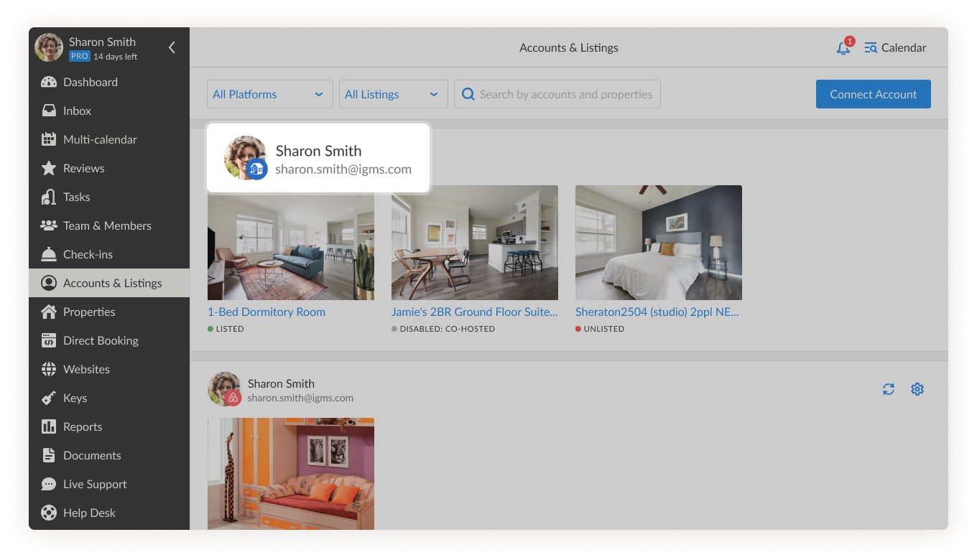This screenshot has width=977, height=560.
Task: Expand the All Platforms dropdown
Action: (x=270, y=94)
